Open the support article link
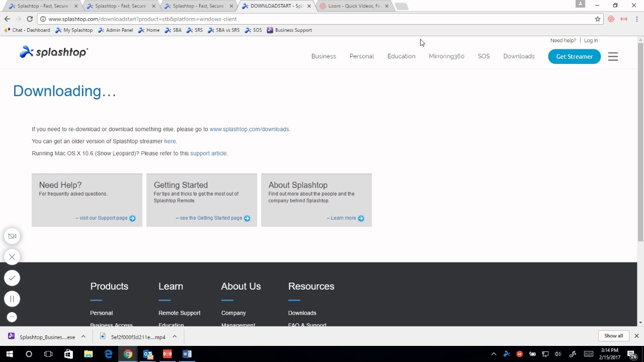 click(208, 153)
